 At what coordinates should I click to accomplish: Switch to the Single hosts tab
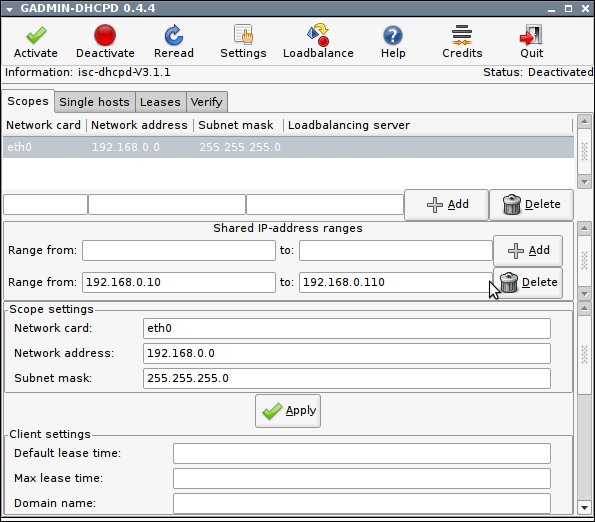(94, 102)
